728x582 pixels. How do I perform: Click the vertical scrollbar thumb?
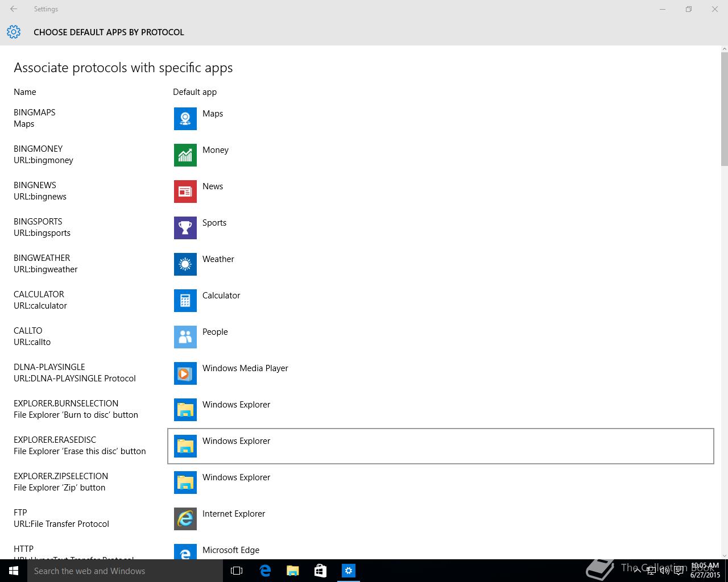click(x=724, y=108)
